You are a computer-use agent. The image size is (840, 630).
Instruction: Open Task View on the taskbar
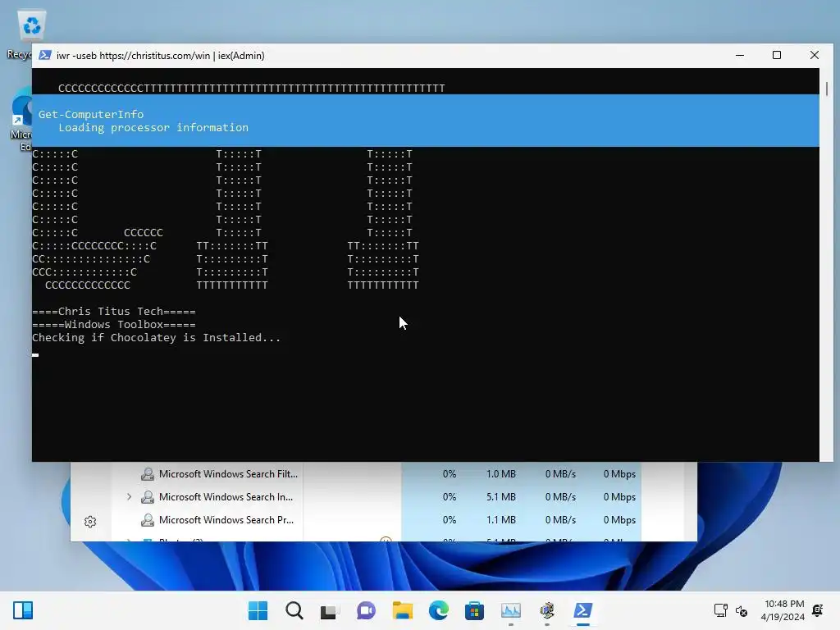click(330, 610)
